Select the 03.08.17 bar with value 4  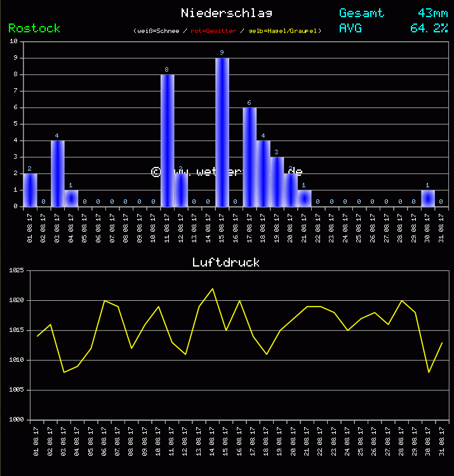[57, 173]
